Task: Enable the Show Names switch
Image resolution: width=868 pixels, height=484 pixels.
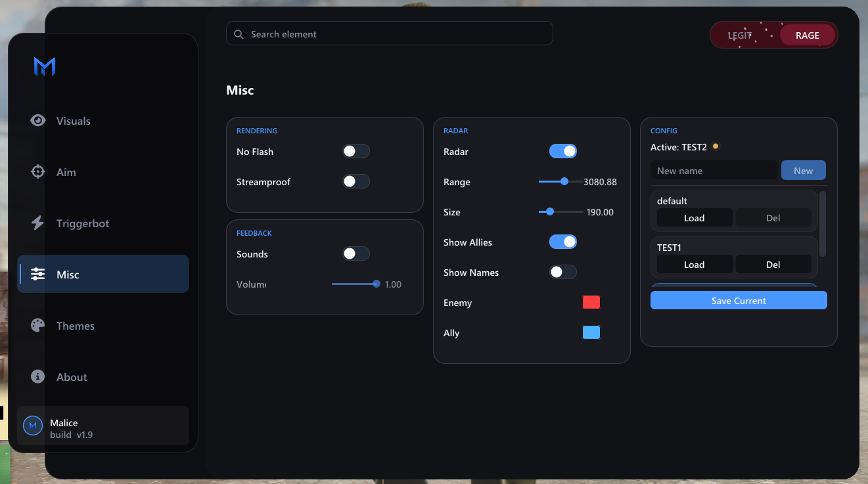Action: click(x=563, y=272)
